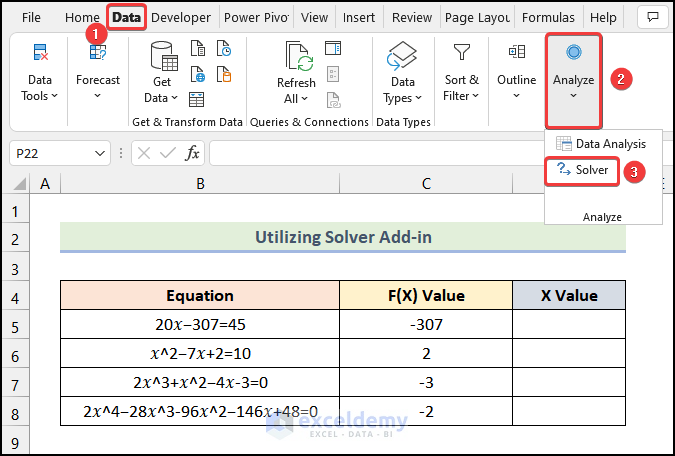
Task: Select the X Value cell for 20x−307=45
Action: tap(568, 325)
